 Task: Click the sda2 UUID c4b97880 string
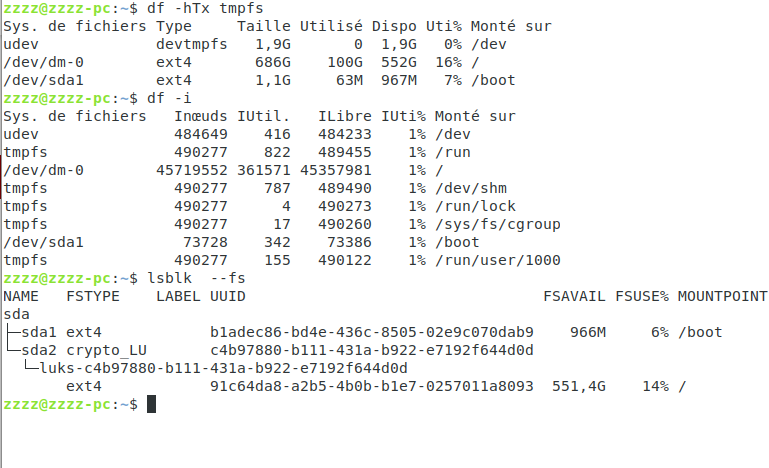372,350
